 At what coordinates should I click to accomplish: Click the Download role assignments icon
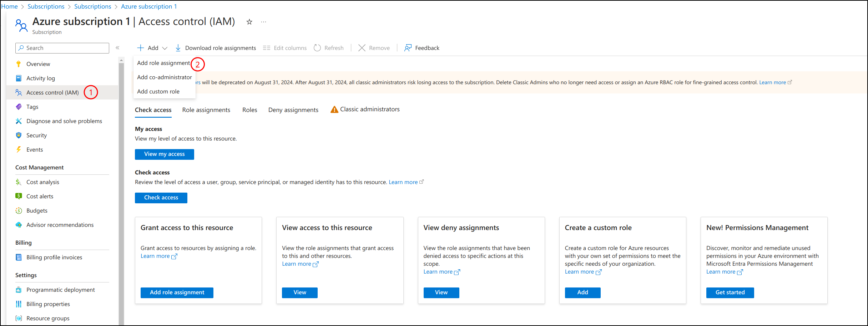tap(178, 48)
